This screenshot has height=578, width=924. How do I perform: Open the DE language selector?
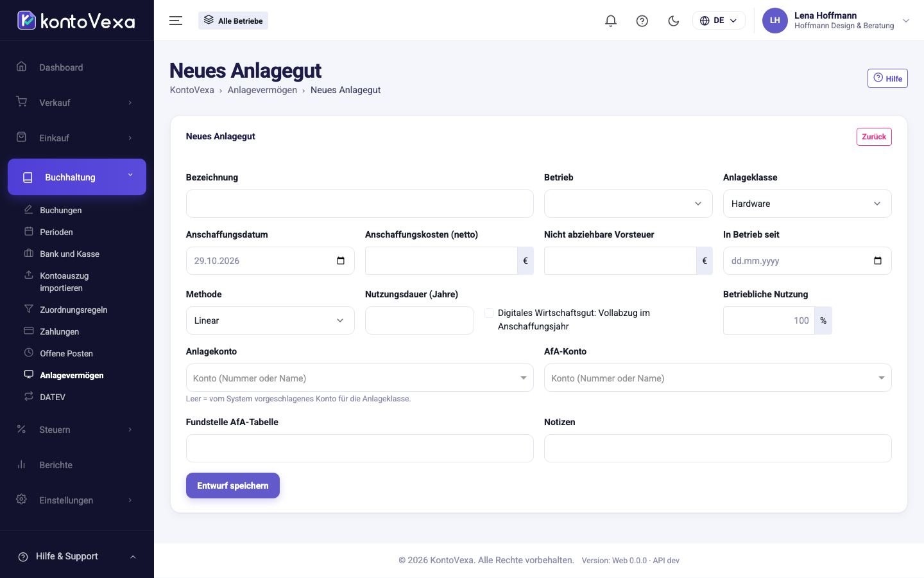719,21
